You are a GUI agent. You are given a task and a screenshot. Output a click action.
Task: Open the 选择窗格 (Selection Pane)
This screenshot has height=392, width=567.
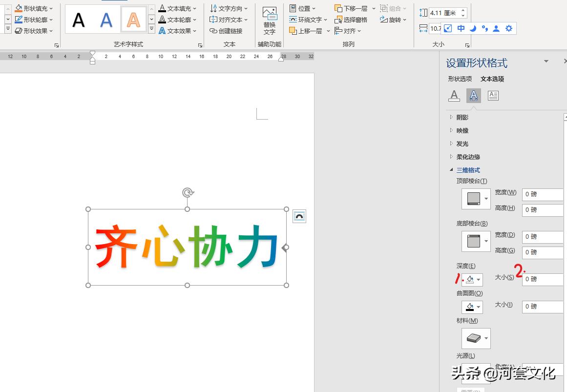click(353, 20)
